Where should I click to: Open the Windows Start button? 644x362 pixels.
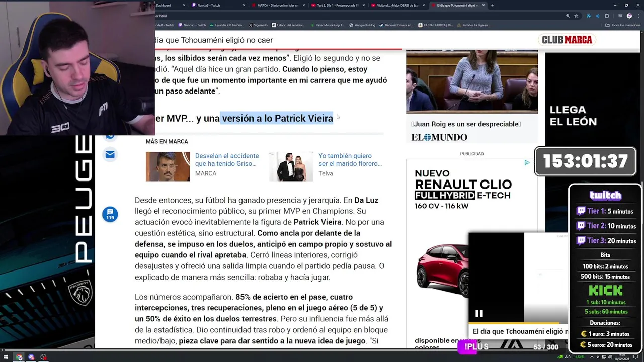tap(6, 357)
